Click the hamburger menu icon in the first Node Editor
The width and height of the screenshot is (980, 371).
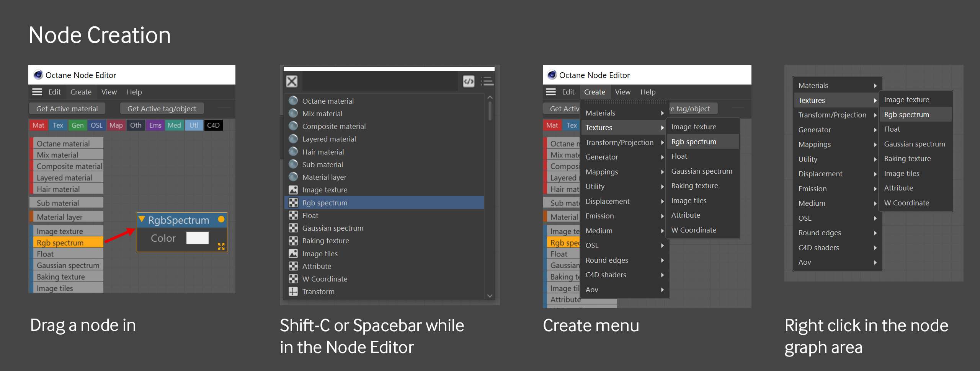[37, 92]
